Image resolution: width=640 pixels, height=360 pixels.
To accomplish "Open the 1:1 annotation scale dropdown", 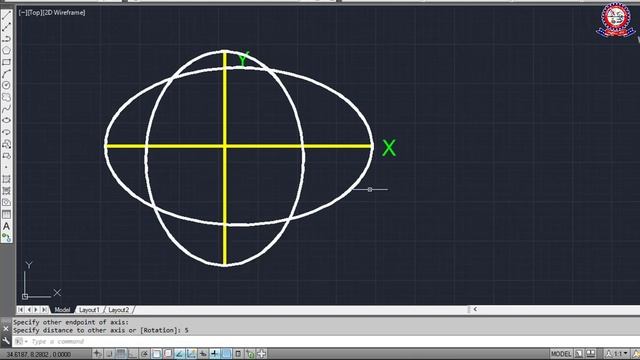I will click(618, 353).
